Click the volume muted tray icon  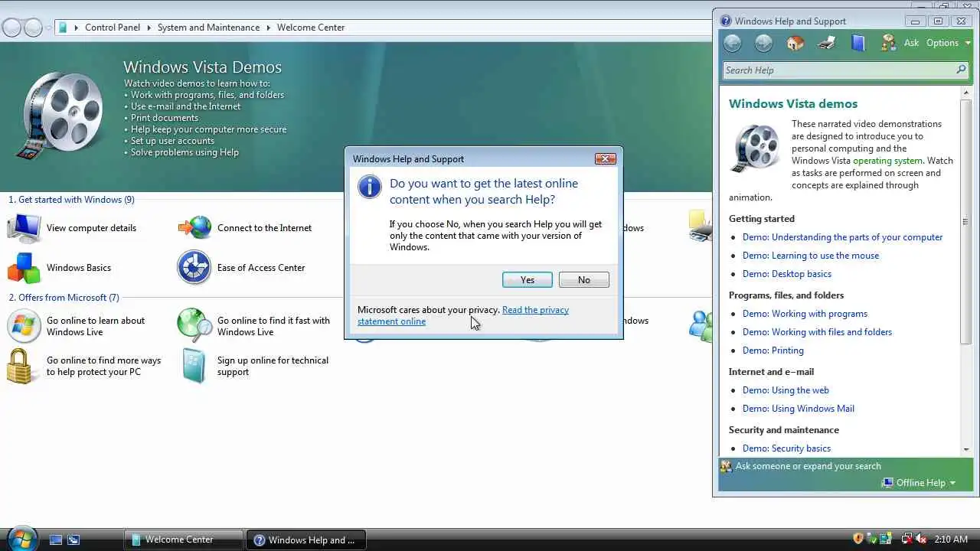(921, 539)
